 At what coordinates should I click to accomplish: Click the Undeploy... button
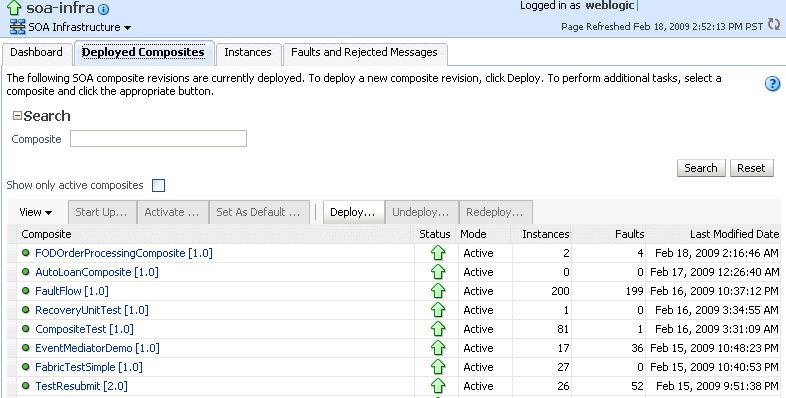[x=421, y=212]
